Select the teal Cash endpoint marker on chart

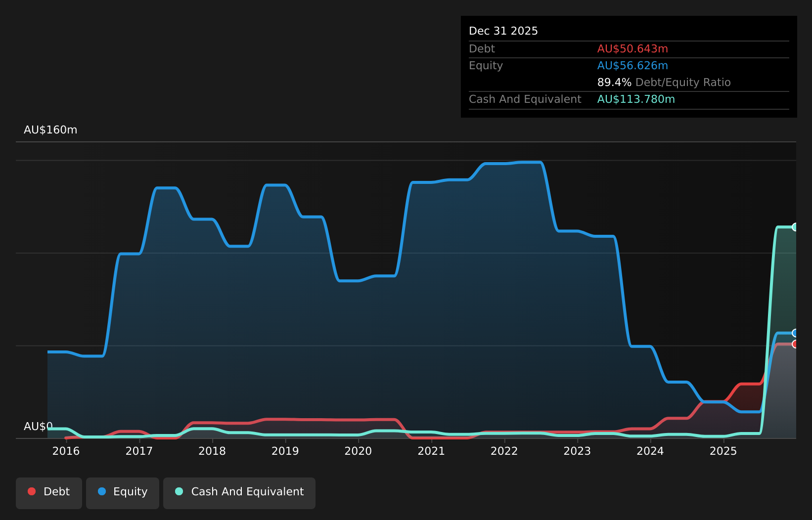(795, 227)
